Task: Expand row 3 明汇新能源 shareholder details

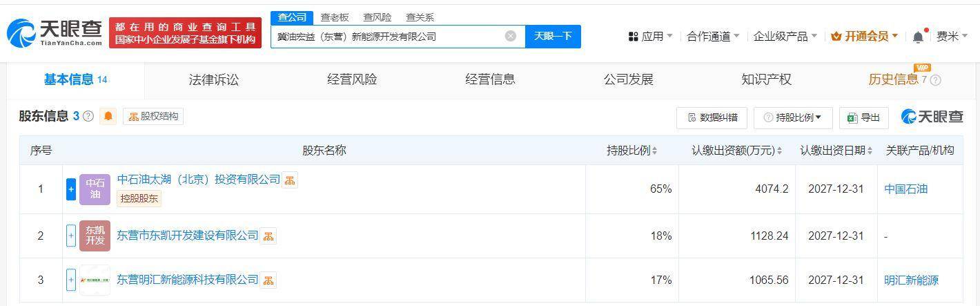Action: 71,280
